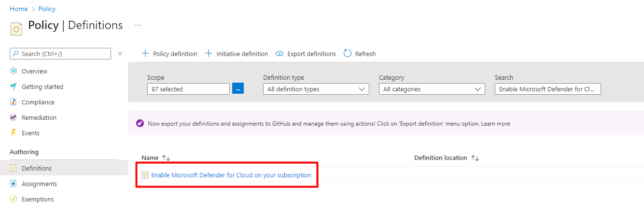This screenshot has height=216, width=644.
Task: Expand the Category dropdown
Action: (x=432, y=89)
